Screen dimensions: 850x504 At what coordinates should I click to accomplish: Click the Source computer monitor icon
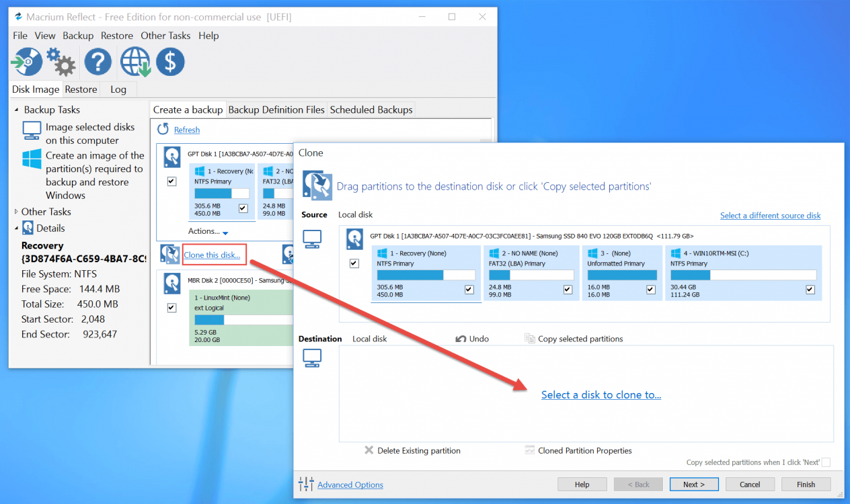[x=312, y=238]
